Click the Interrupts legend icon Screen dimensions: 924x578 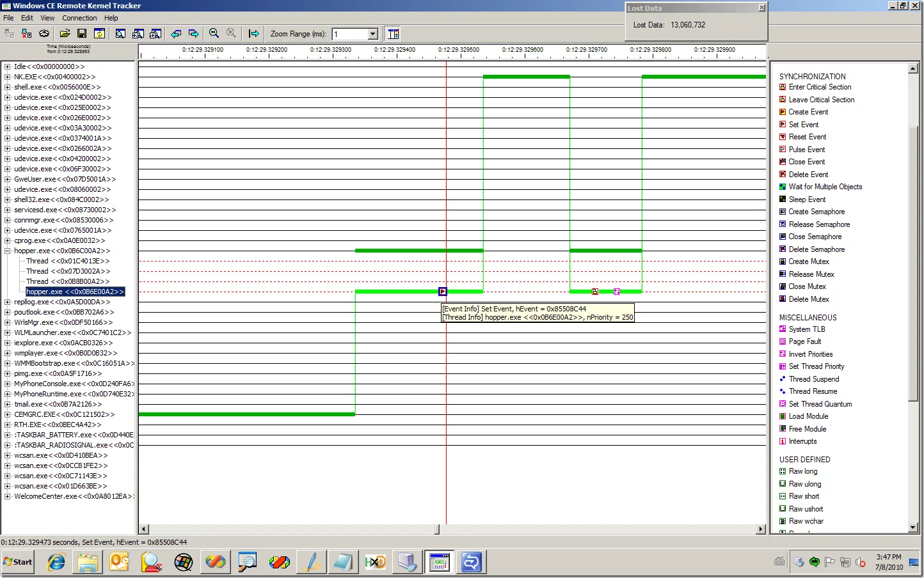click(x=783, y=441)
